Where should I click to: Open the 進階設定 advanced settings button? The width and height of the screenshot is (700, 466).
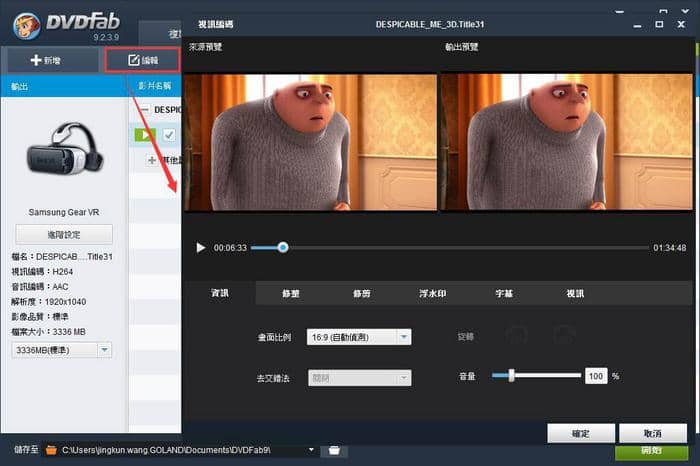[64, 235]
